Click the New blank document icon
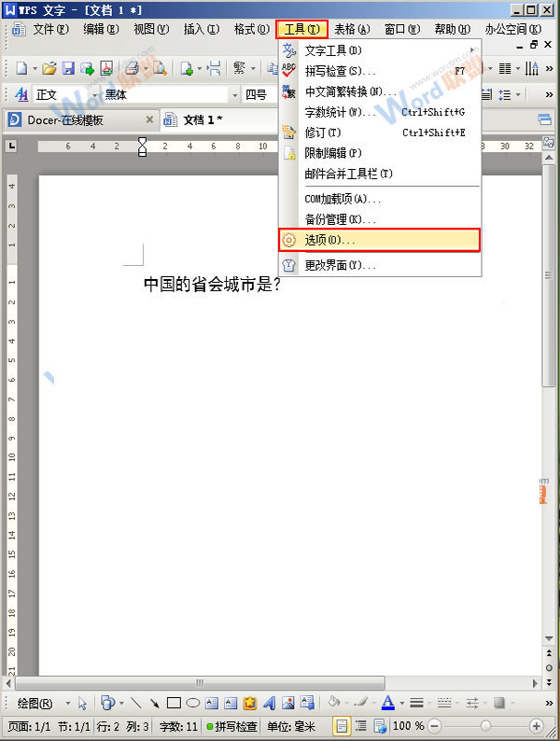 [21, 69]
